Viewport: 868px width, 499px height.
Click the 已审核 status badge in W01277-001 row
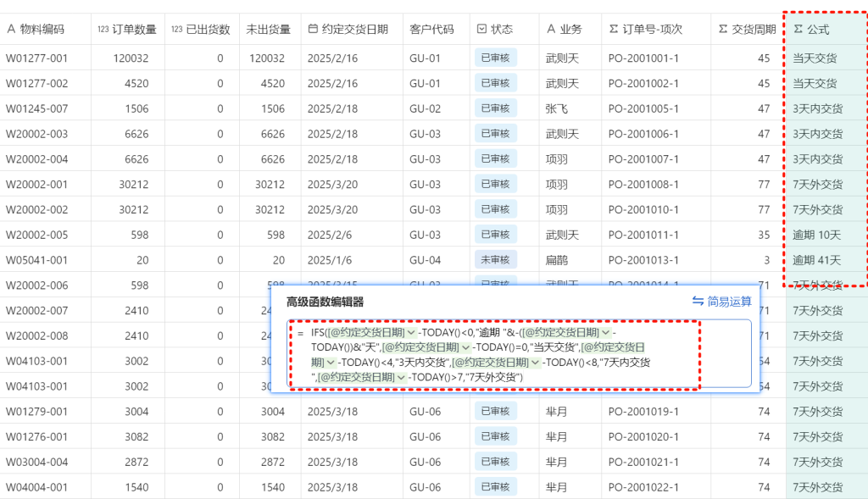tap(495, 58)
